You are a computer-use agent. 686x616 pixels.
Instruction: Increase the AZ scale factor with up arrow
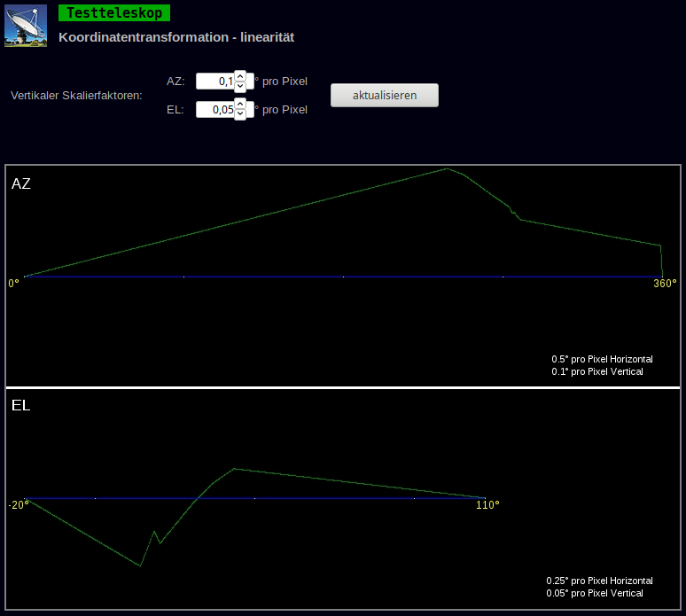click(240, 76)
